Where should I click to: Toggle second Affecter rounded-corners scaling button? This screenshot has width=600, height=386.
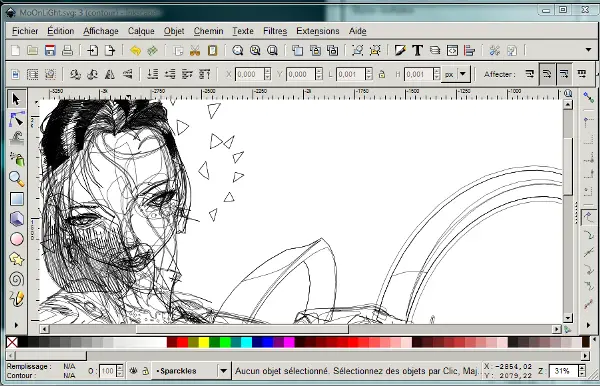pos(547,74)
